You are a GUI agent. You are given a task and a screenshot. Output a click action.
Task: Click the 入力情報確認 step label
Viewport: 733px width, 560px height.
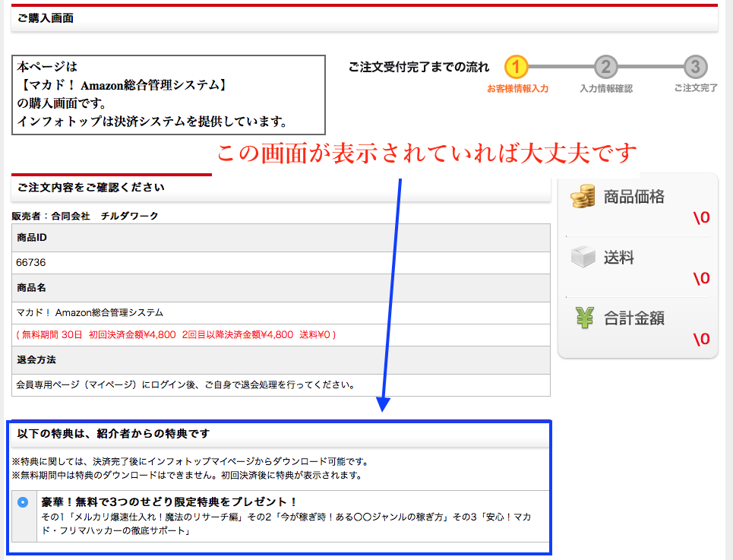pos(606,88)
